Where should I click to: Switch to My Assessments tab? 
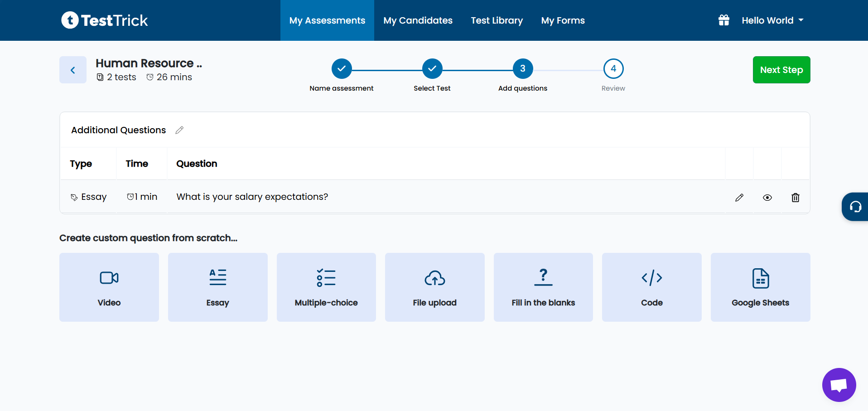pos(327,20)
